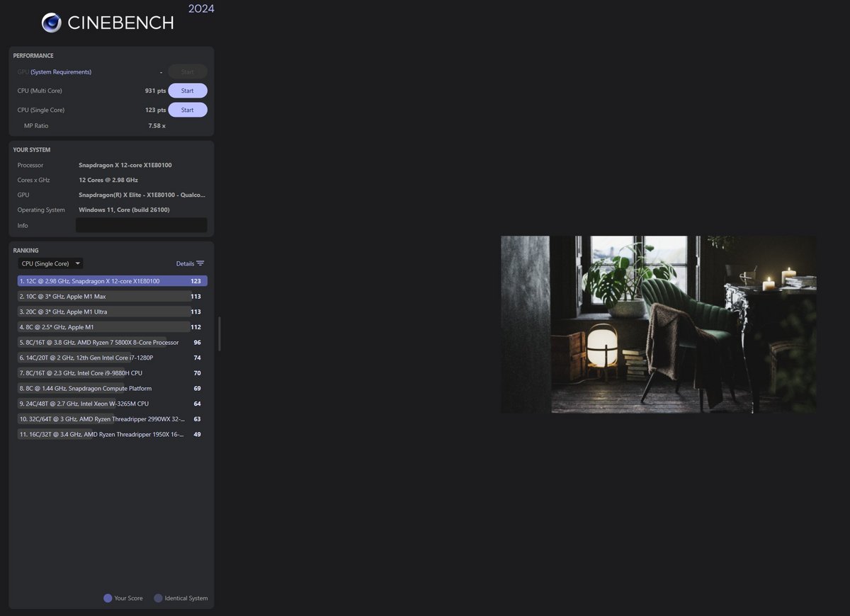Click the CPU (Multi Core) label

pos(40,91)
